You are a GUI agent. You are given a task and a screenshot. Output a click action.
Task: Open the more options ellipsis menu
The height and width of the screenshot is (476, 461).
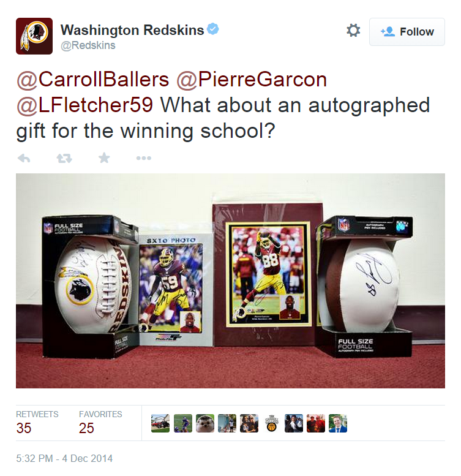point(144,158)
